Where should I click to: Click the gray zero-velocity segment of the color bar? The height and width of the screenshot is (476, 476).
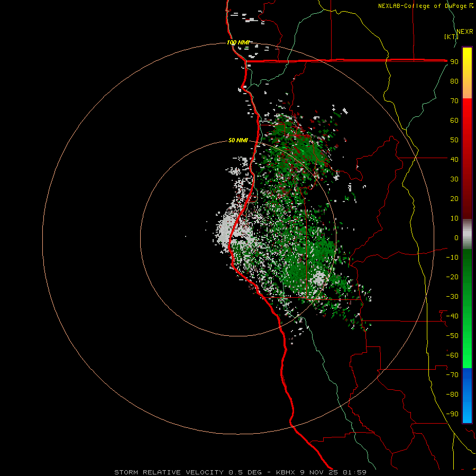pos(467,234)
